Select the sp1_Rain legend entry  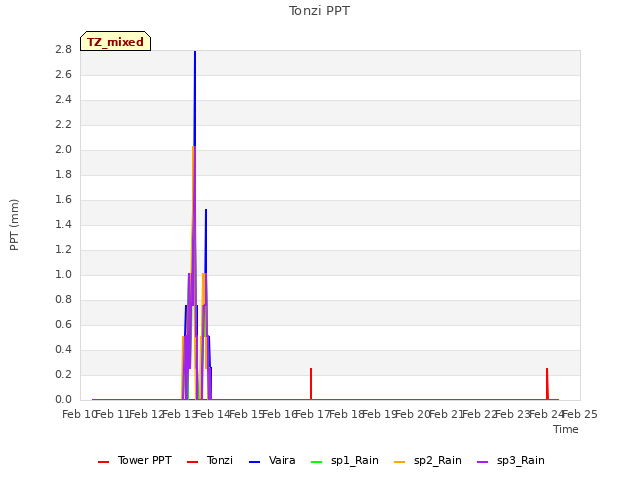coord(344,460)
